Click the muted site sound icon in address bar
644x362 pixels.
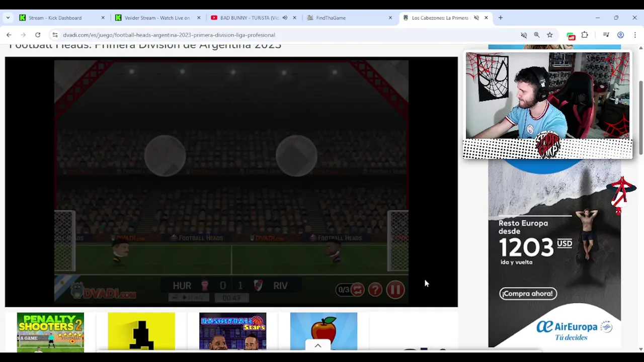tap(524, 35)
